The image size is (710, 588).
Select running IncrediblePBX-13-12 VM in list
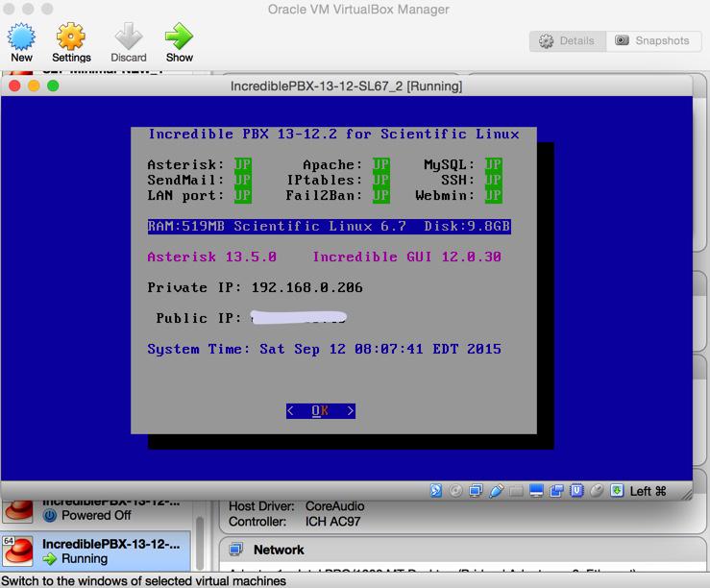point(95,551)
